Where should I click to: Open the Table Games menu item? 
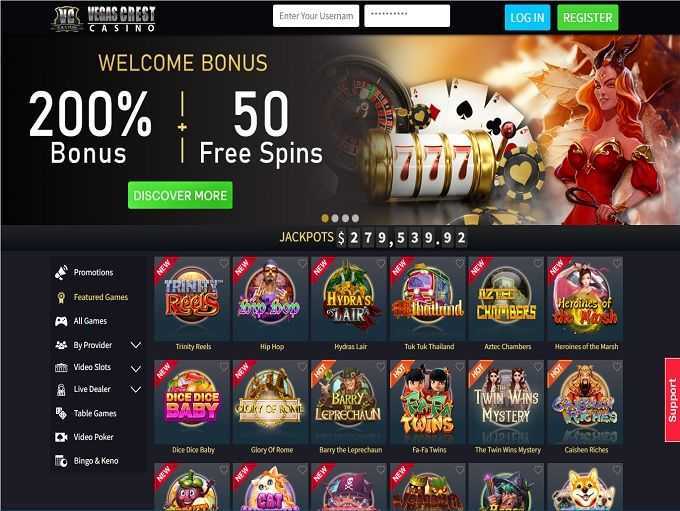coord(95,413)
